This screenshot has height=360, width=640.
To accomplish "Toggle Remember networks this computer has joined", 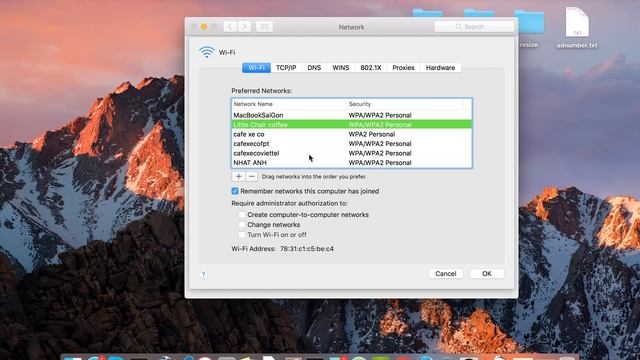I will pos(235,191).
